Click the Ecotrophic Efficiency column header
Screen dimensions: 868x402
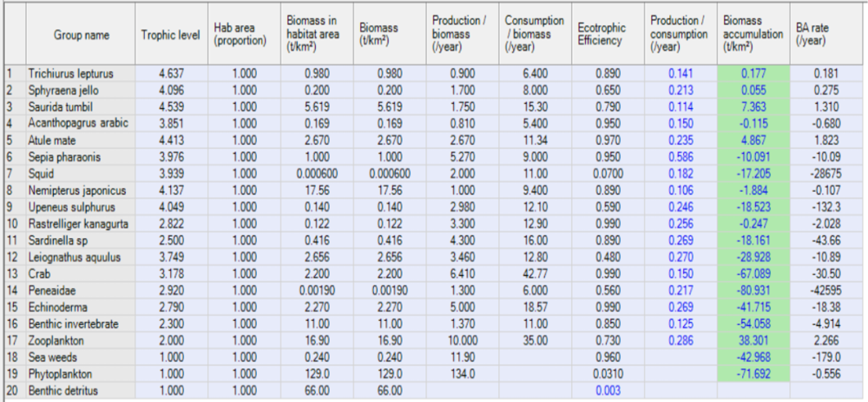(x=608, y=35)
